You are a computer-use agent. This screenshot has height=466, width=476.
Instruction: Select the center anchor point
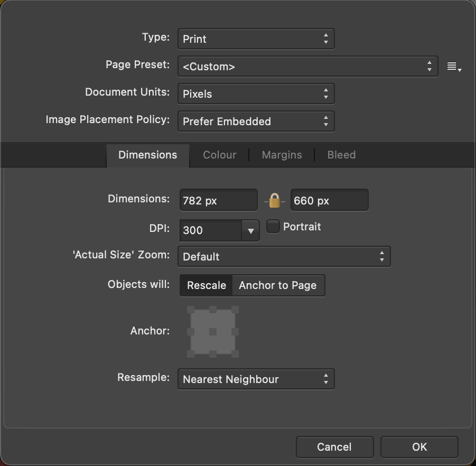(212, 331)
